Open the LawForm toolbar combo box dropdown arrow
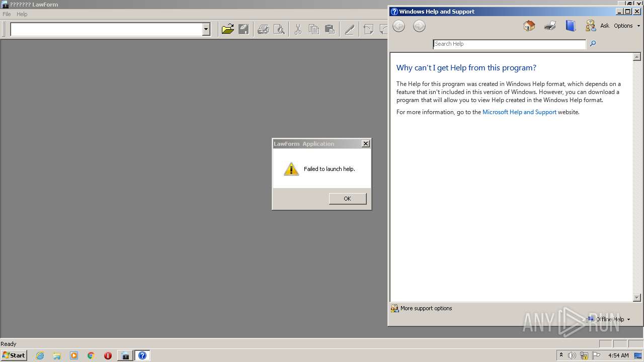 point(206,30)
